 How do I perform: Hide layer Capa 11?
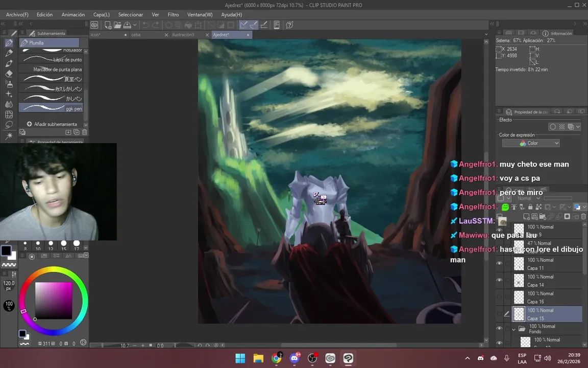[499, 264]
